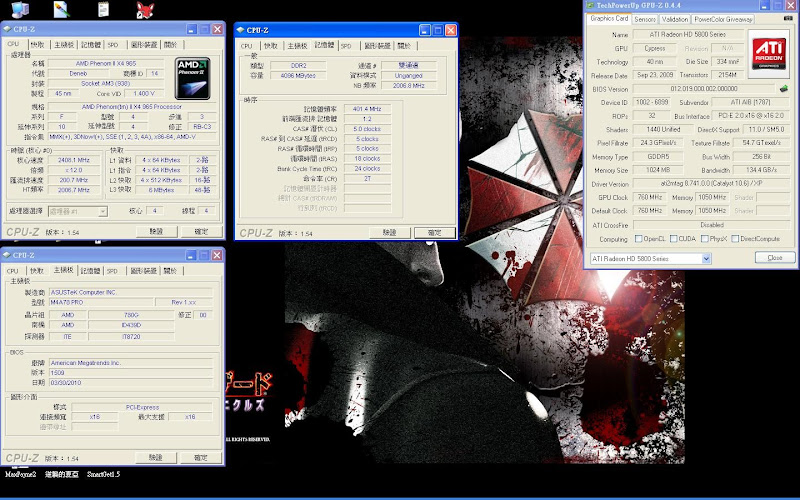The height and width of the screenshot is (500, 800).
Task: Minimize the CPU-Z mainboard window
Action: (x=191, y=255)
